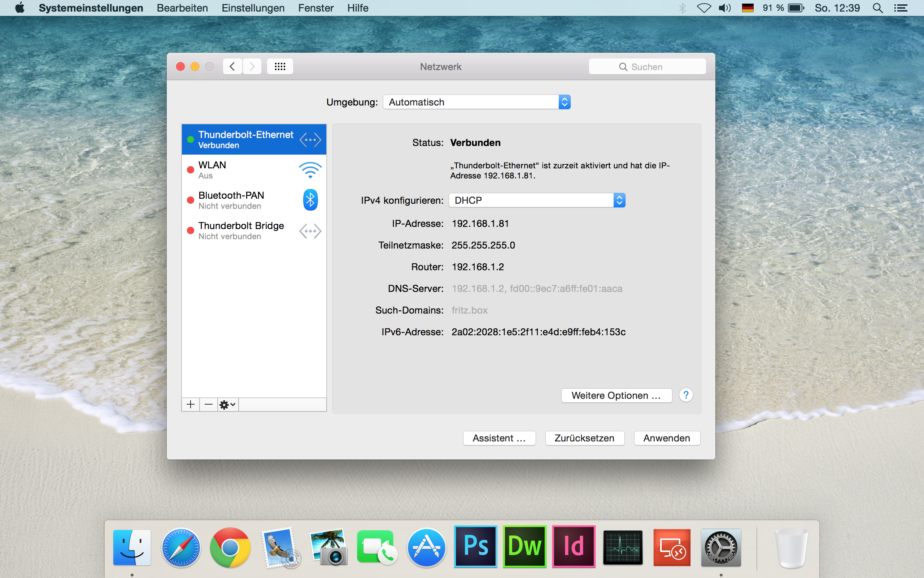Minimize the Netzwerk window
924x578 pixels.
click(195, 66)
